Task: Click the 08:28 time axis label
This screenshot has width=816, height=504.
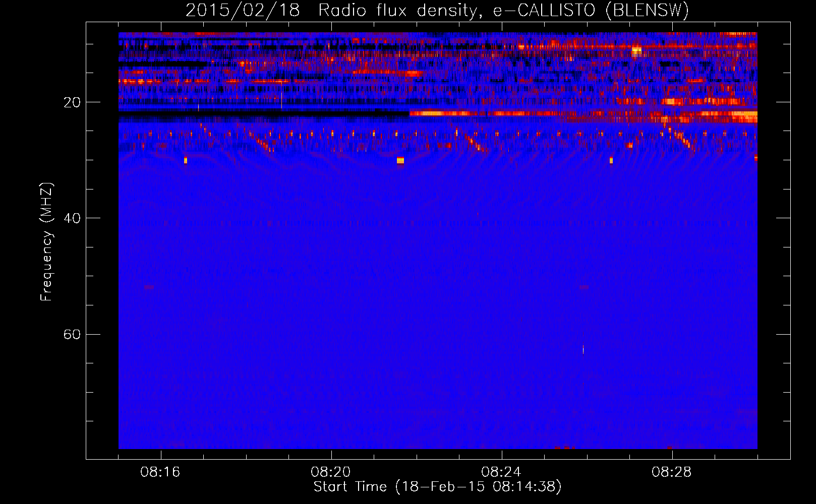Action: pos(672,472)
